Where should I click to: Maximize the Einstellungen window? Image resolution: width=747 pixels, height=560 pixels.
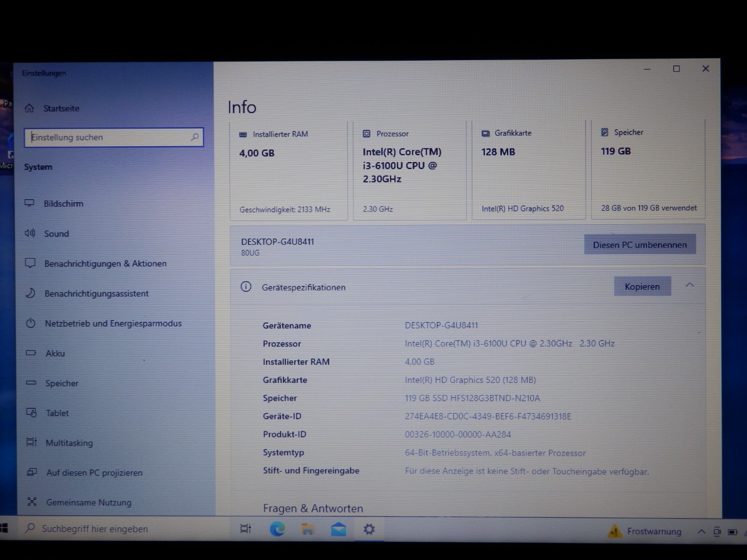(676, 69)
